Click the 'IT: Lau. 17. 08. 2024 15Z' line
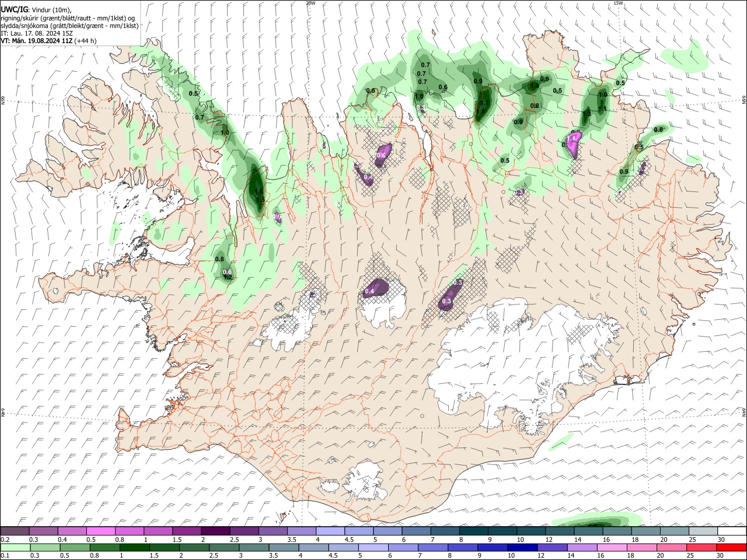 [x=37, y=33]
